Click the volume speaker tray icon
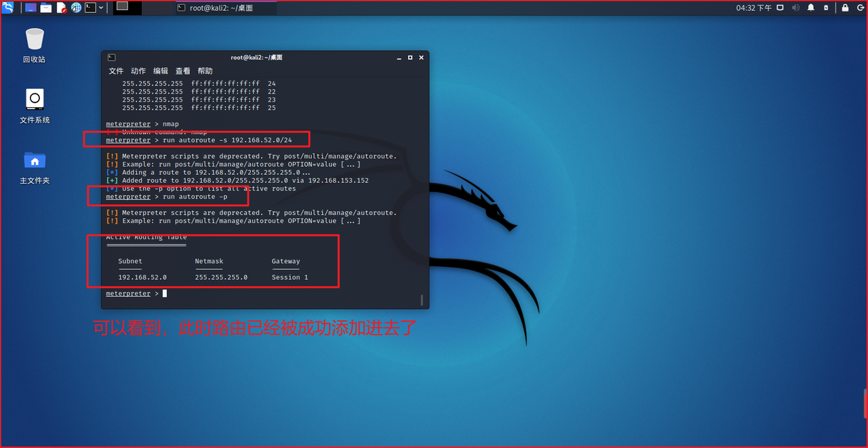This screenshot has width=868, height=448. (795, 7)
